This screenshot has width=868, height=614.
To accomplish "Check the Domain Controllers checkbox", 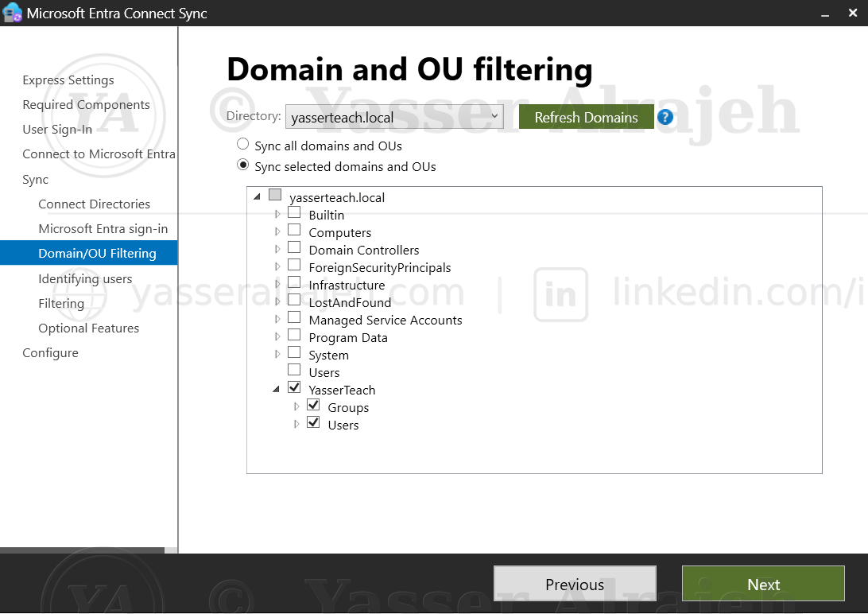I will [294, 247].
